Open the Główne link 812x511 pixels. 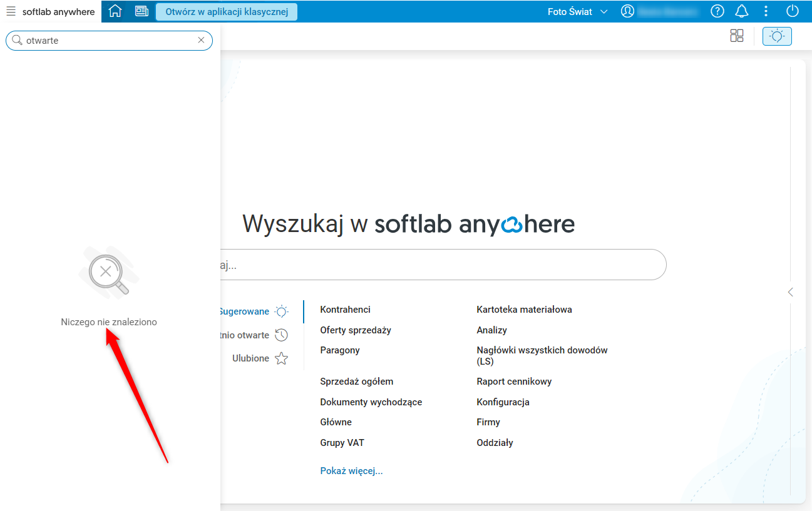(x=336, y=422)
